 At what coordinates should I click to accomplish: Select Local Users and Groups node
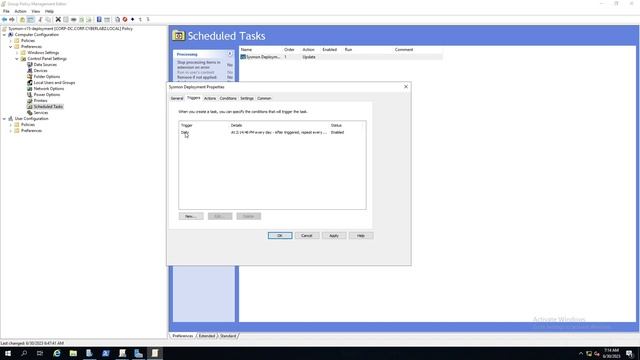[x=54, y=82]
